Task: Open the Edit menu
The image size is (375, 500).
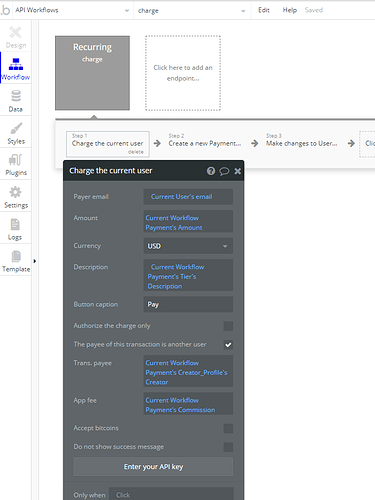Action: click(x=264, y=10)
